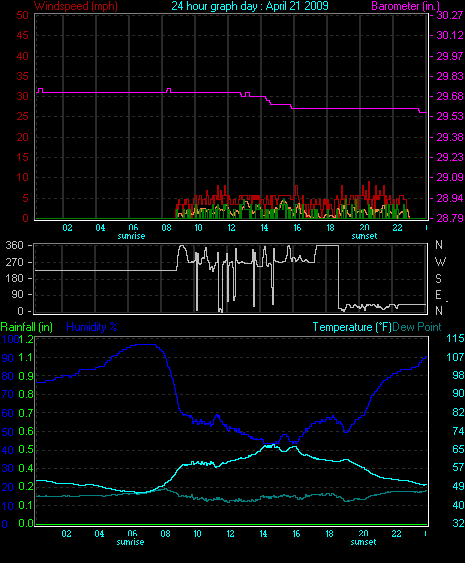Select barometer scale value 29.38

tap(450, 137)
